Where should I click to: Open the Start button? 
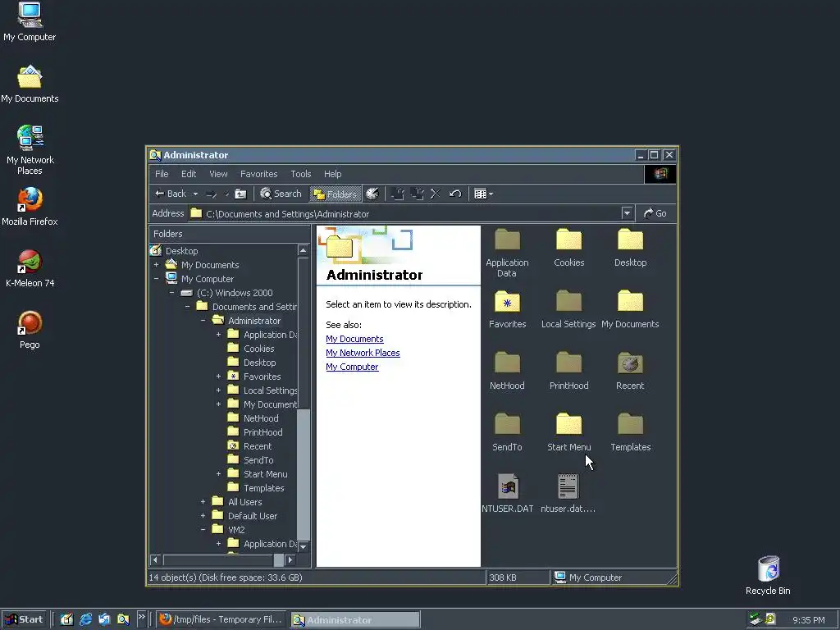[24, 620]
